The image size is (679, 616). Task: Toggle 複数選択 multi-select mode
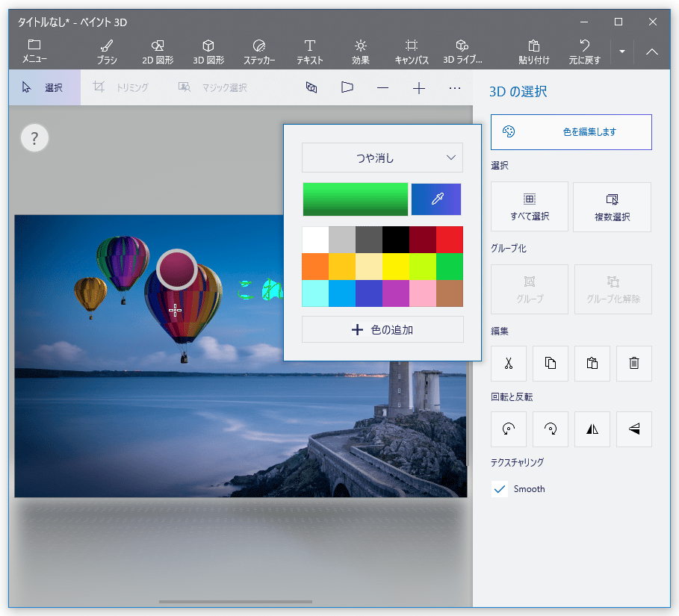[x=612, y=207]
